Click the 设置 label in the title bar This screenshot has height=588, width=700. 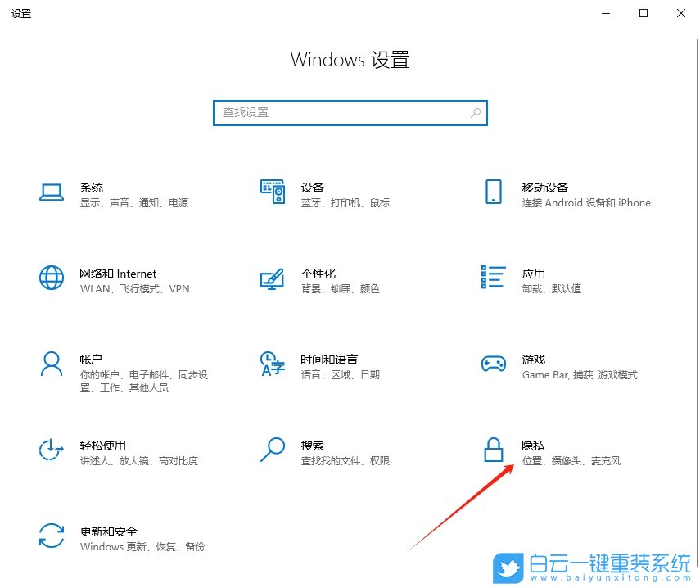pyautogui.click(x=21, y=13)
